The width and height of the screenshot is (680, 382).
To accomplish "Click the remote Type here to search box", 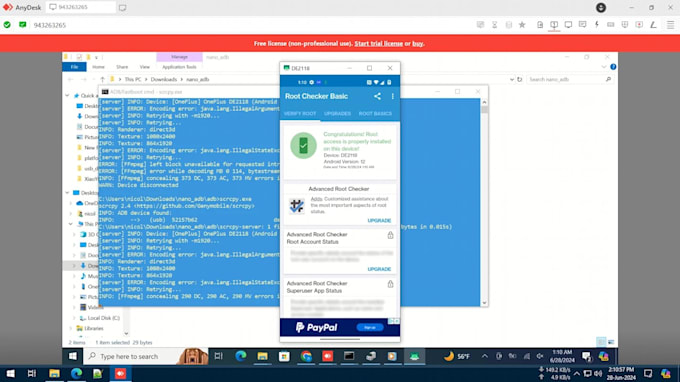I will click(x=146, y=356).
